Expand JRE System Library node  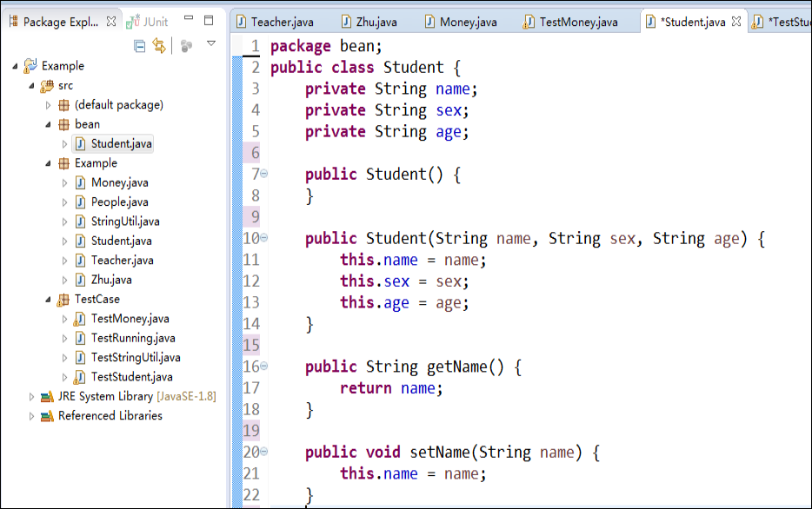[x=31, y=397]
